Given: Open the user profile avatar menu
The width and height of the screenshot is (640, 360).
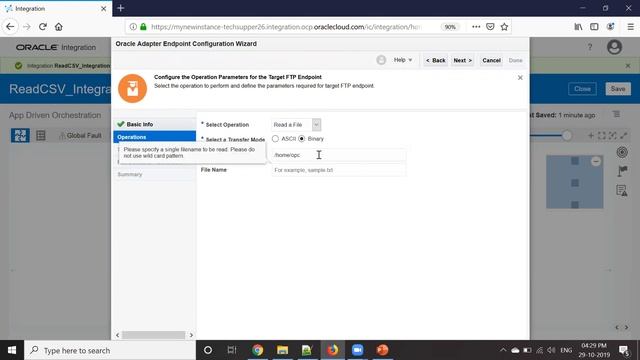Looking at the screenshot, I should (x=614, y=47).
